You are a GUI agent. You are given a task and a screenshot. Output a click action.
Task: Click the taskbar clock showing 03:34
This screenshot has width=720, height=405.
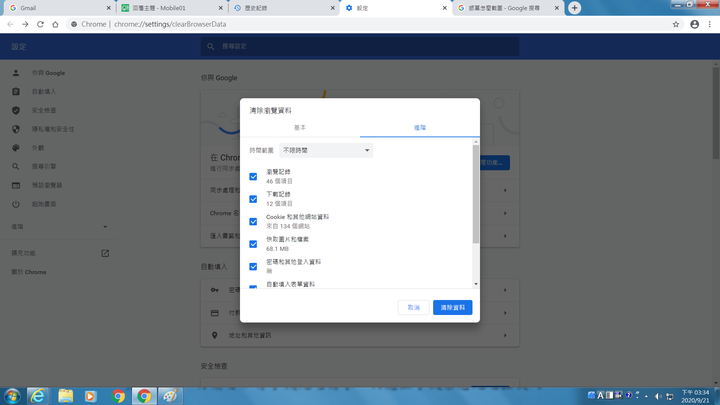[x=695, y=396]
